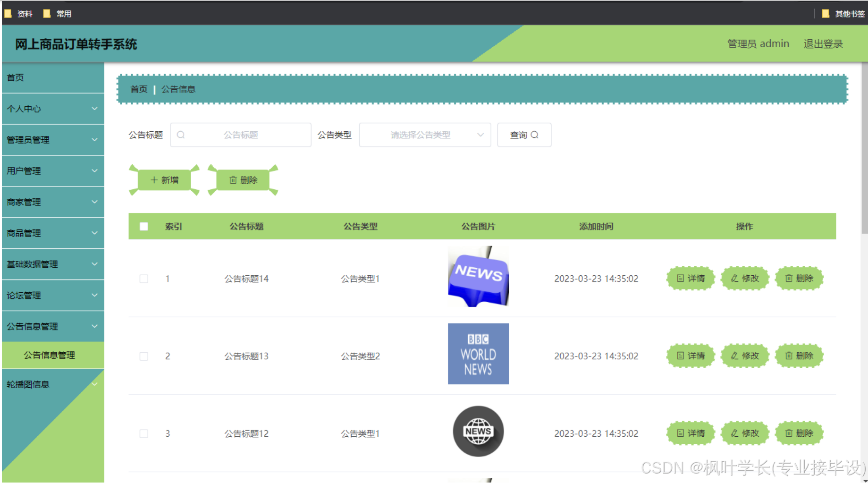The image size is (868, 483).
Task: Open NEWS key image thumbnail
Action: [x=478, y=277]
